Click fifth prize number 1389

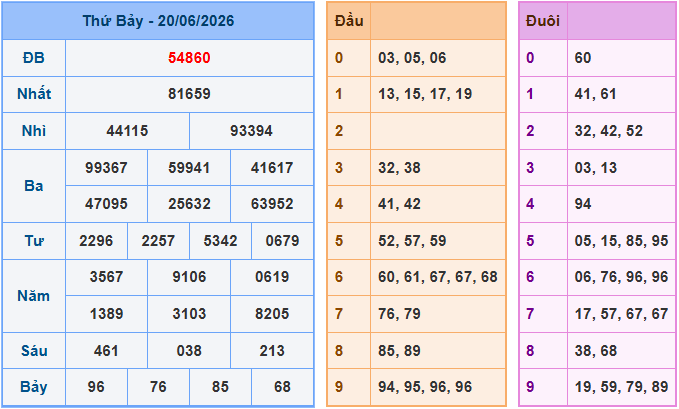[x=106, y=314]
